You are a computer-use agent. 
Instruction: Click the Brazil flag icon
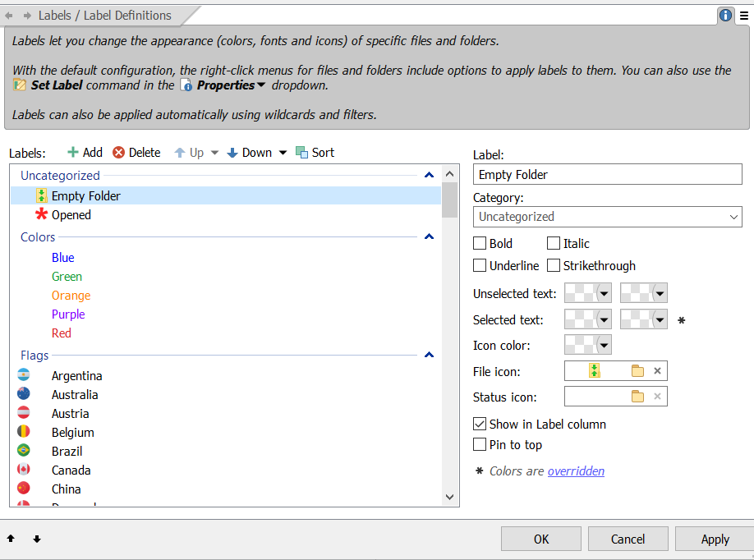pos(24,450)
